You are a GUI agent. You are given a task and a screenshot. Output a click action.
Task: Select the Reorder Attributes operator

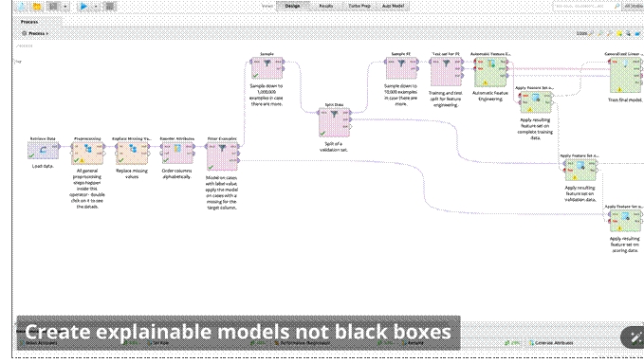pyautogui.click(x=177, y=153)
